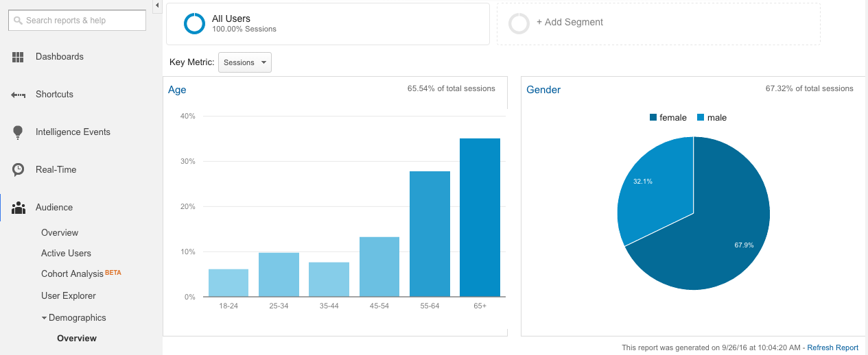The width and height of the screenshot is (868, 355).
Task: Open Active Users report
Action: [x=66, y=254]
